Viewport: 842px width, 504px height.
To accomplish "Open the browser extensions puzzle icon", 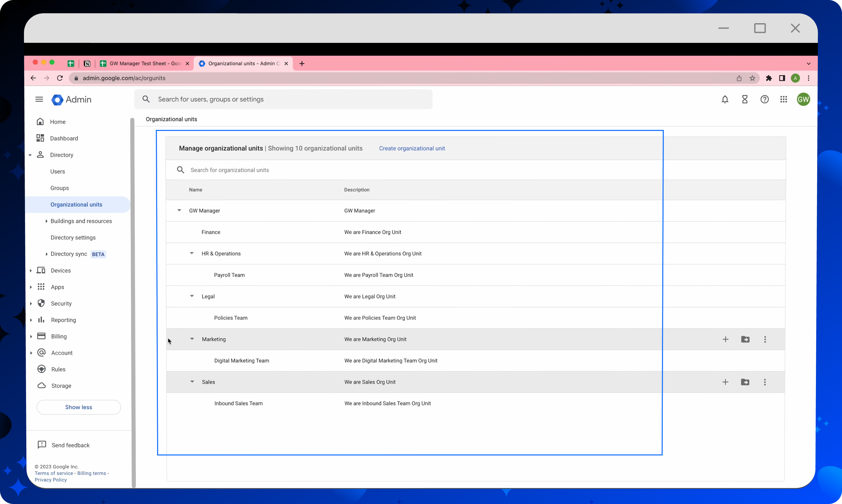I will pos(769,78).
